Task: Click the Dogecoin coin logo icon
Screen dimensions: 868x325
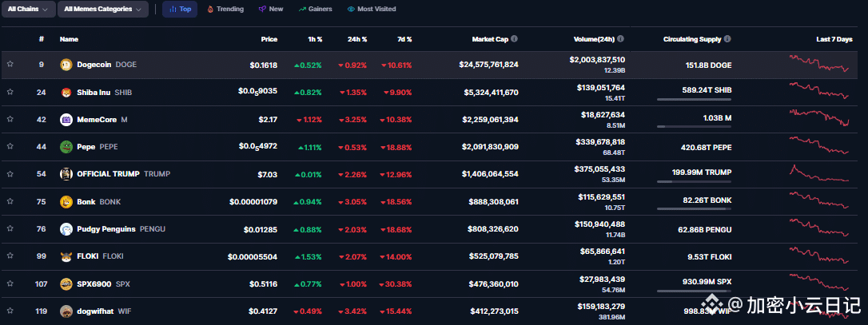Action: pos(66,65)
